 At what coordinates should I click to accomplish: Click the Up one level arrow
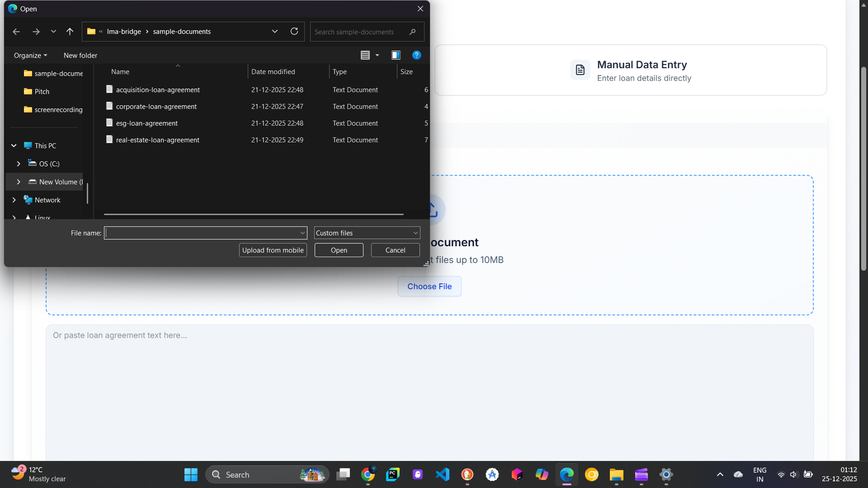[70, 32]
